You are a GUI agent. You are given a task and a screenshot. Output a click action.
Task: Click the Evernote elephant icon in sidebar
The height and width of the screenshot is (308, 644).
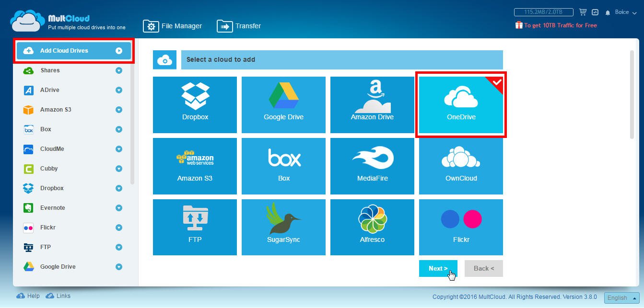coord(28,208)
